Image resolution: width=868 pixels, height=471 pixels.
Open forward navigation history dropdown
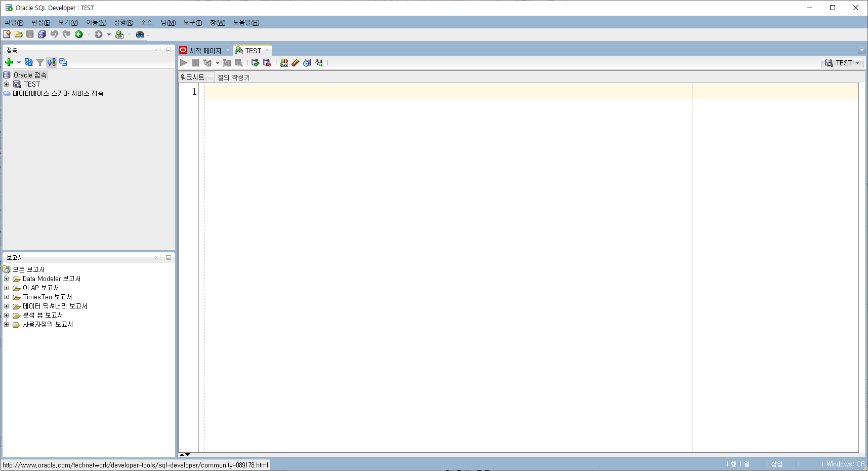[109, 34]
